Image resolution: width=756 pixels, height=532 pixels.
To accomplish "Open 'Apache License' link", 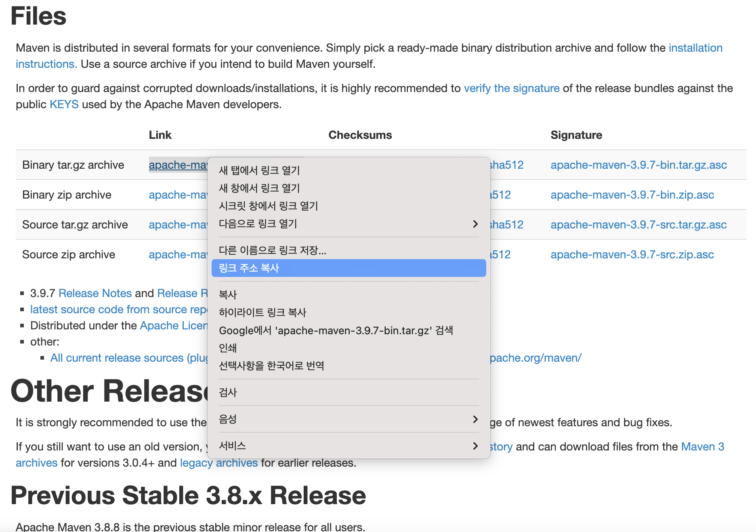I will pyautogui.click(x=174, y=325).
